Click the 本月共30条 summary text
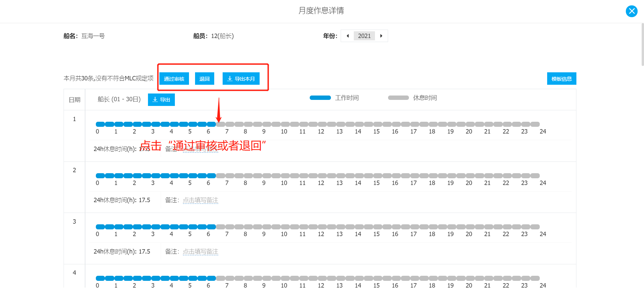Screen dimensions: 644x300 click(109, 78)
